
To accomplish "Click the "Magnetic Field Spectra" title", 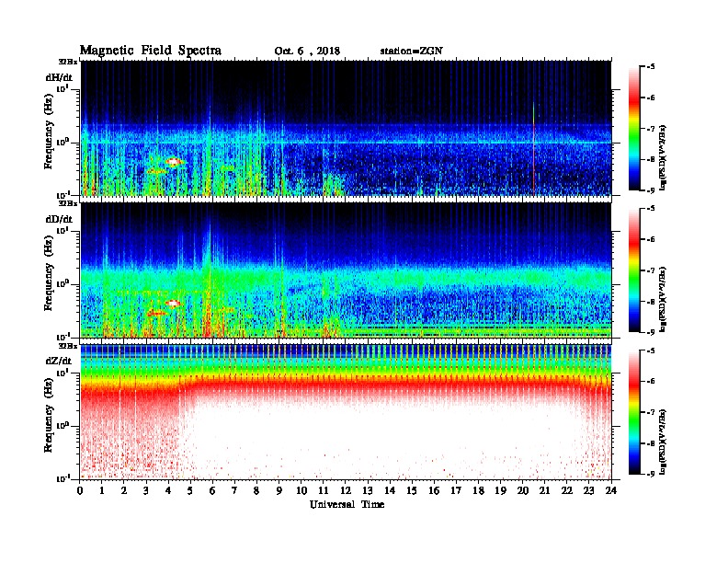I will (150, 51).
